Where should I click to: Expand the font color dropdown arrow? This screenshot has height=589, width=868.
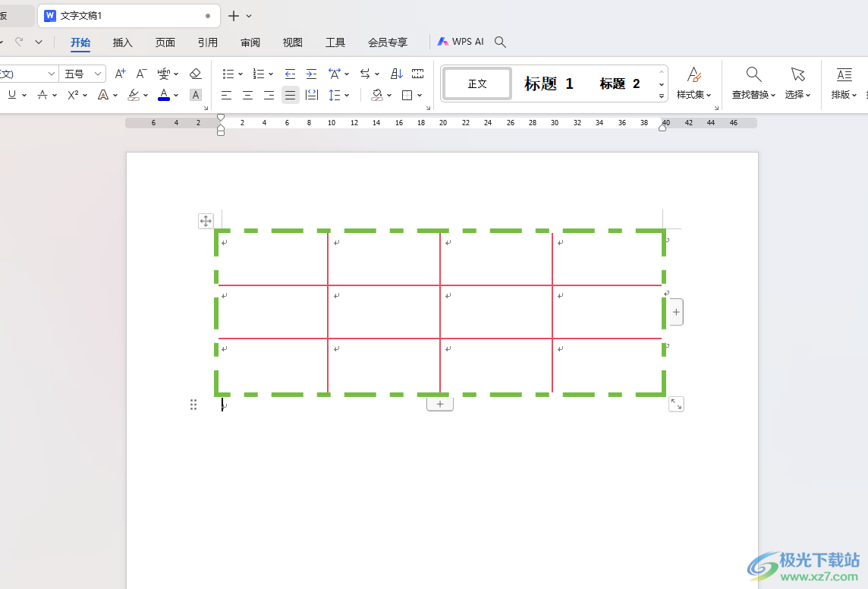176,96
